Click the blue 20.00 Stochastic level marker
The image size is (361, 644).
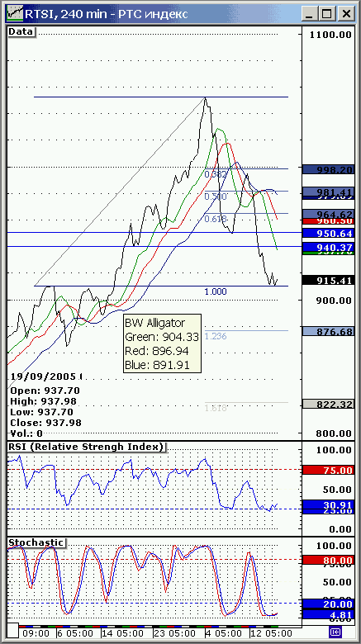[x=328, y=604]
